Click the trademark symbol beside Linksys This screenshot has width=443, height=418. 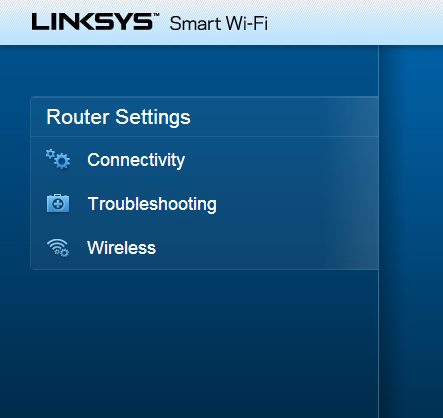pos(156,15)
